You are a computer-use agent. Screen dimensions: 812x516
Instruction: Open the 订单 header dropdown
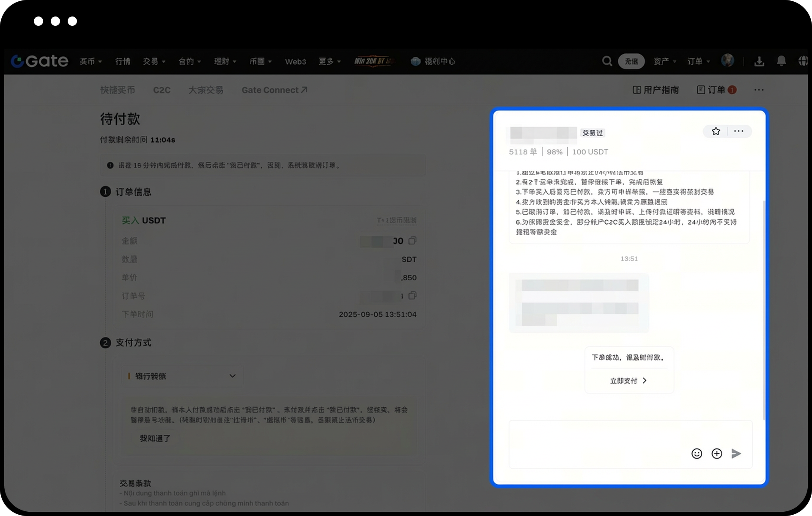(698, 61)
